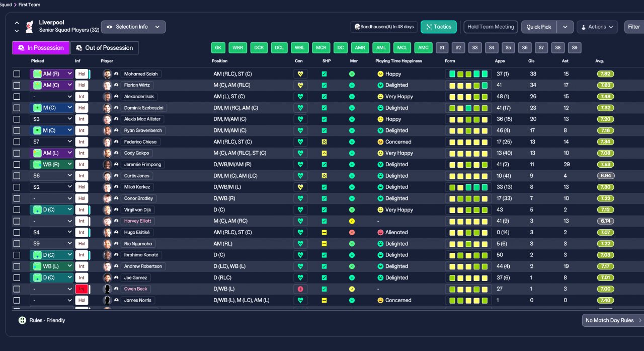Expand the Selection Info dropdown
The image size is (644, 351).
[133, 27]
